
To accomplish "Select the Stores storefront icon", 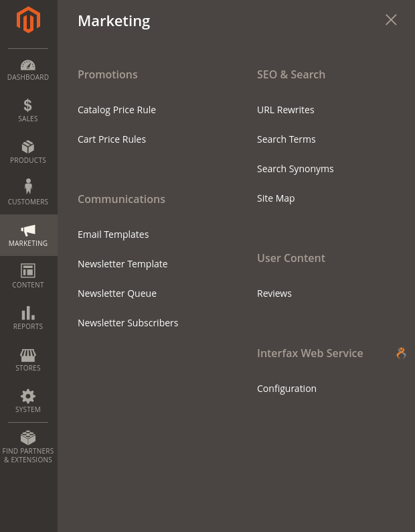I will coord(28,355).
